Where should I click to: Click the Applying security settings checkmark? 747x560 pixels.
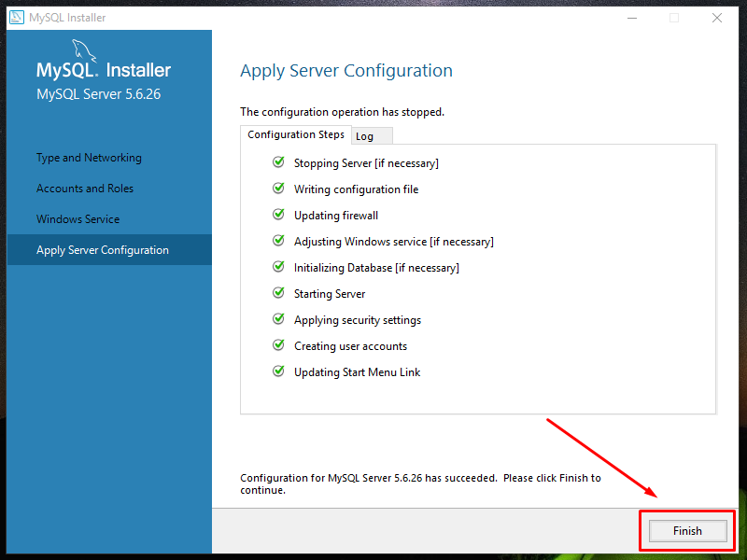tap(277, 319)
